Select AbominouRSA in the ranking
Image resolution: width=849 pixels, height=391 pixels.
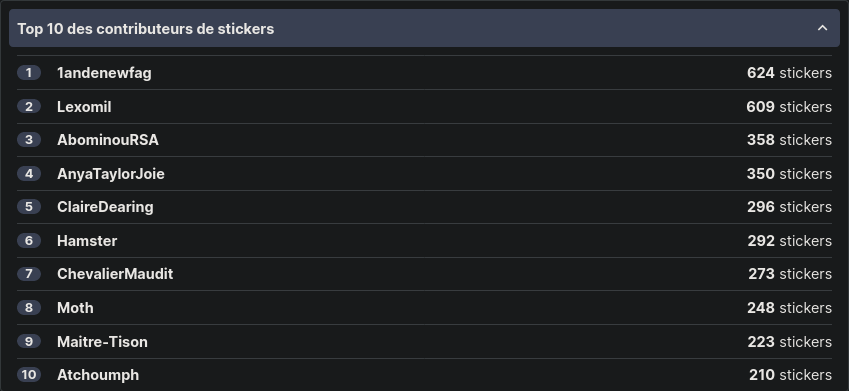pyautogui.click(x=108, y=140)
